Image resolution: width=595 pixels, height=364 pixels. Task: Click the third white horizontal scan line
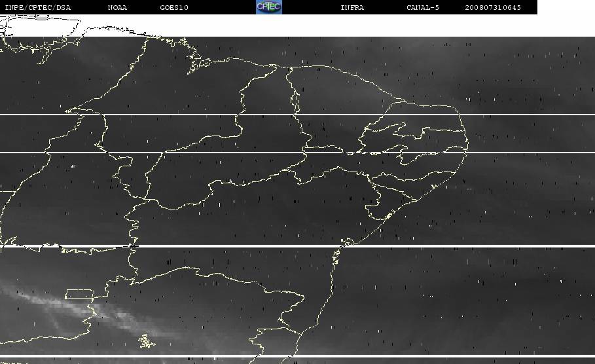tap(295, 246)
